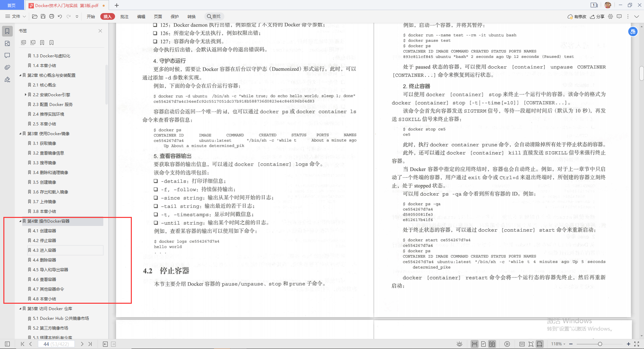
Task: Go to first page button
Action: [22, 344]
